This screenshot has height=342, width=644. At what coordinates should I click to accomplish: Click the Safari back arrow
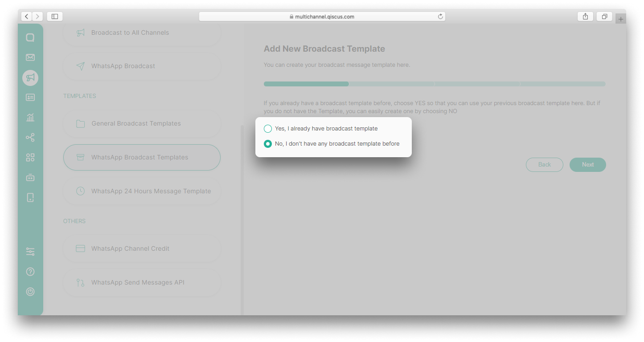(27, 16)
